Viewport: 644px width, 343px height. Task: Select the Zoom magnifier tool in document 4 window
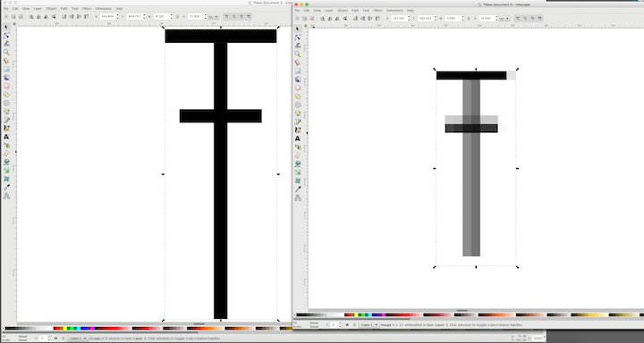(x=298, y=54)
